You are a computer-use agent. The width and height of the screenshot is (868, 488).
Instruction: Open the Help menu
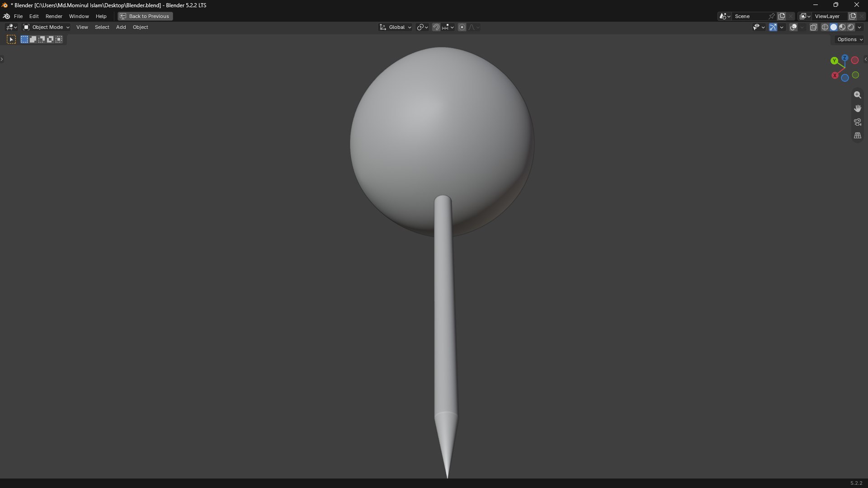101,16
